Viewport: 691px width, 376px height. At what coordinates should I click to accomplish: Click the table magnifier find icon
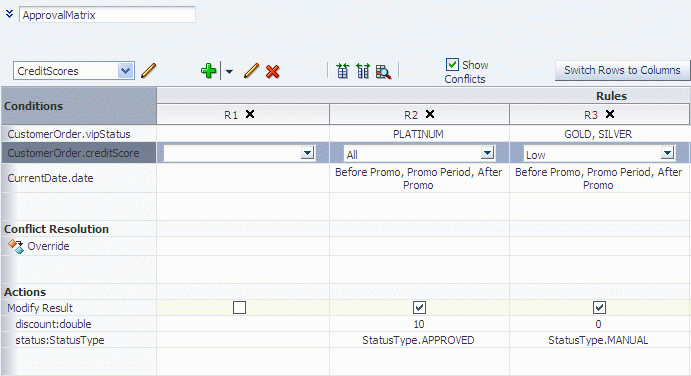pyautogui.click(x=383, y=71)
